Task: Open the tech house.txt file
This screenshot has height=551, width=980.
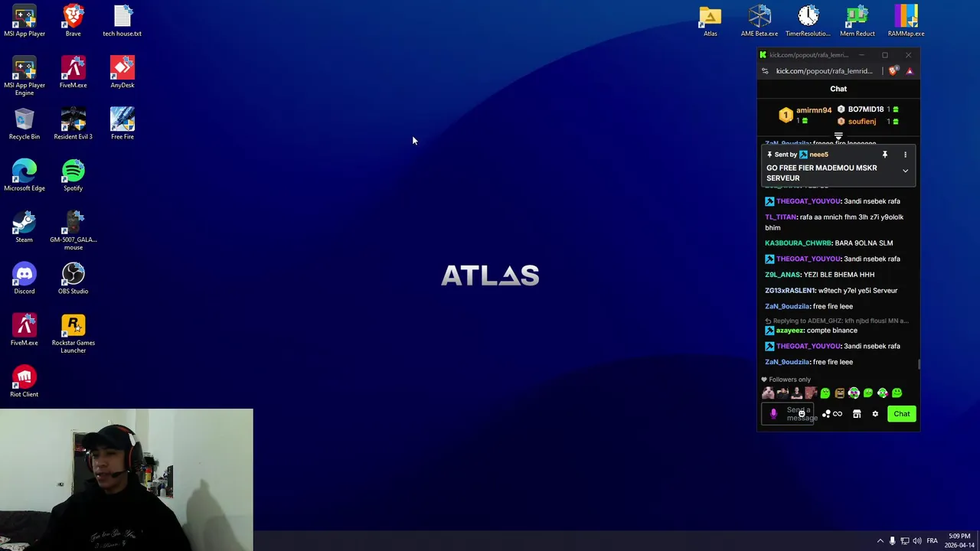Action: pos(122,21)
